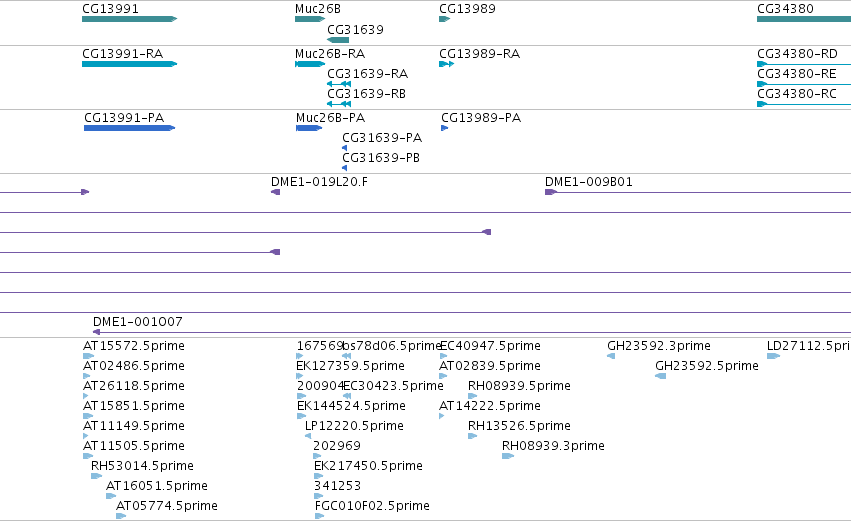Select the DME1-001O07 clone label
The image size is (851, 521).
[138, 322]
